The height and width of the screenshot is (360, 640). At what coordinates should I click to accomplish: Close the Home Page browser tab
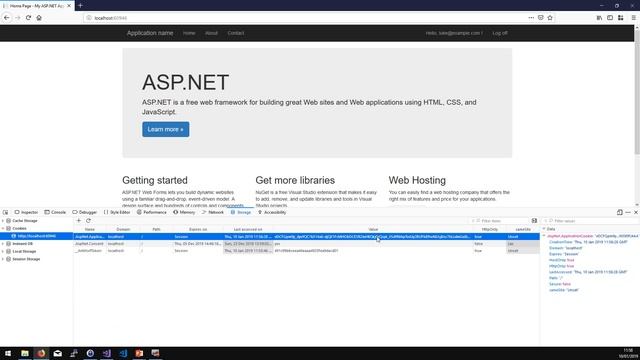click(69, 6)
